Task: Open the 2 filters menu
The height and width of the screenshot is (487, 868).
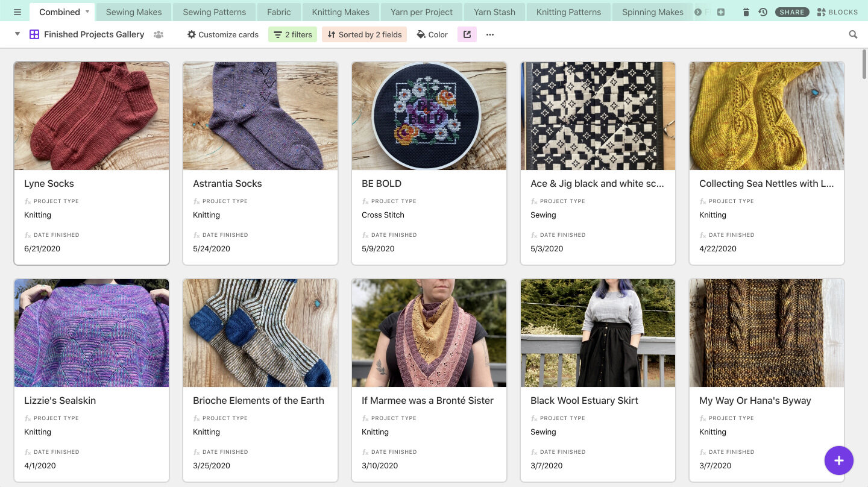Action: coord(293,34)
